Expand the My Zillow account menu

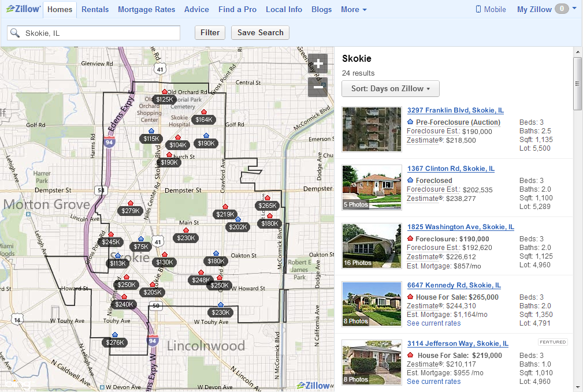click(x=546, y=9)
